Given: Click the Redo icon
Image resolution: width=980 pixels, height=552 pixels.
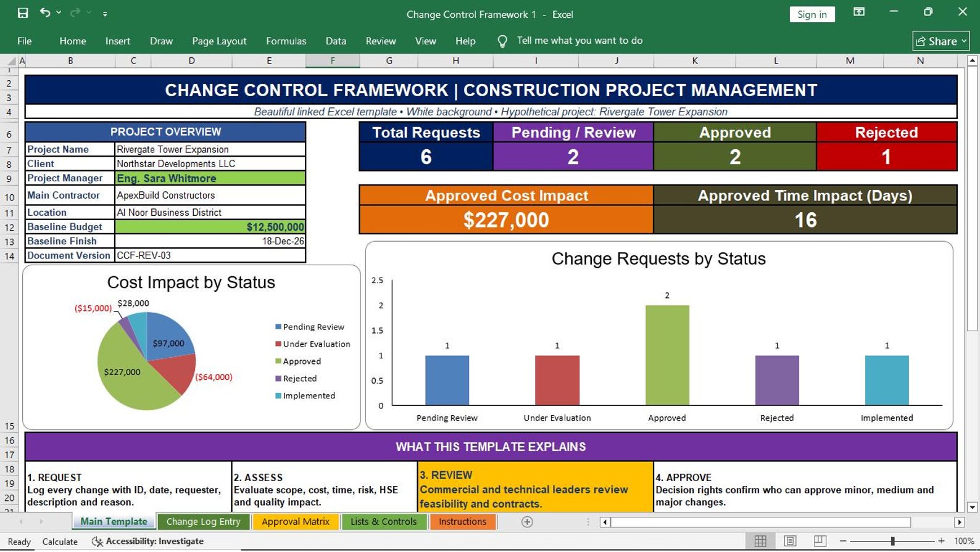Looking at the screenshot, I should pos(75,12).
